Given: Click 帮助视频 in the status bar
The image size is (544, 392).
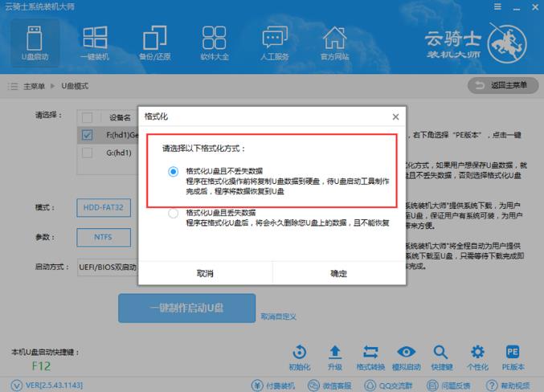Looking at the screenshot, I should [x=508, y=386].
